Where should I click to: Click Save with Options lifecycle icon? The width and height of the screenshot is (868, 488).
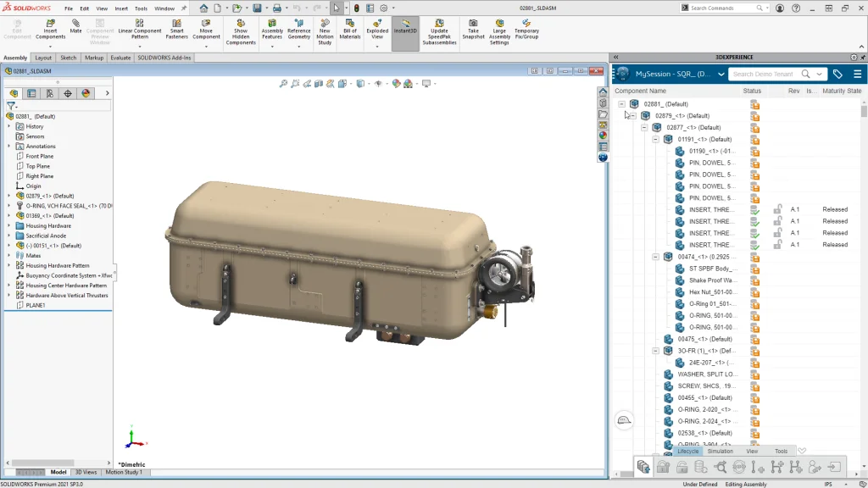(x=644, y=467)
